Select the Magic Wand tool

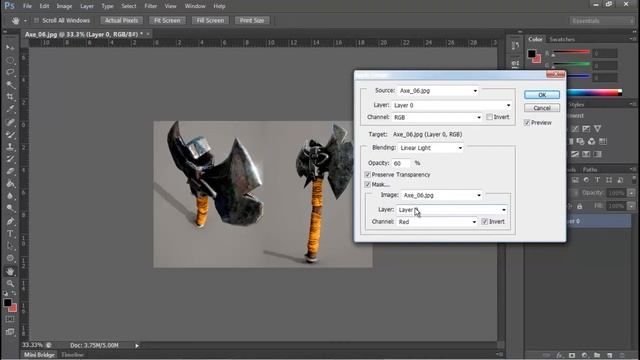click(x=10, y=85)
